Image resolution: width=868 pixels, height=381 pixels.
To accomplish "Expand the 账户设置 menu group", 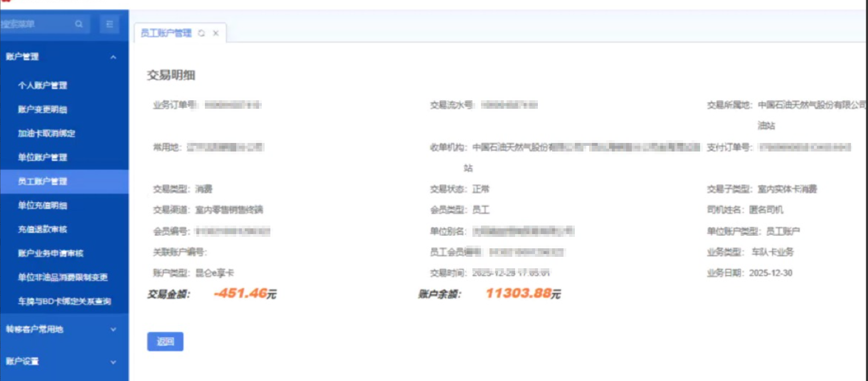I will pos(113,362).
